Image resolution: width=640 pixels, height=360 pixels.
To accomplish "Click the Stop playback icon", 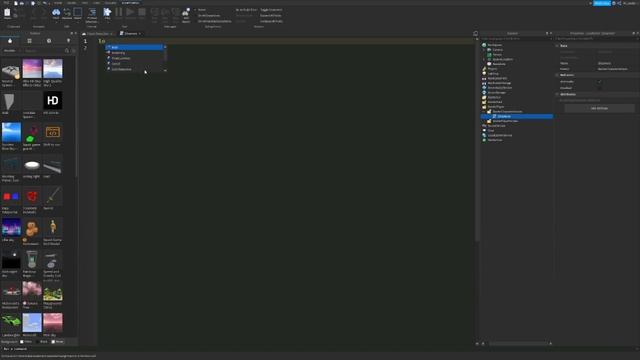I will coord(142,12).
